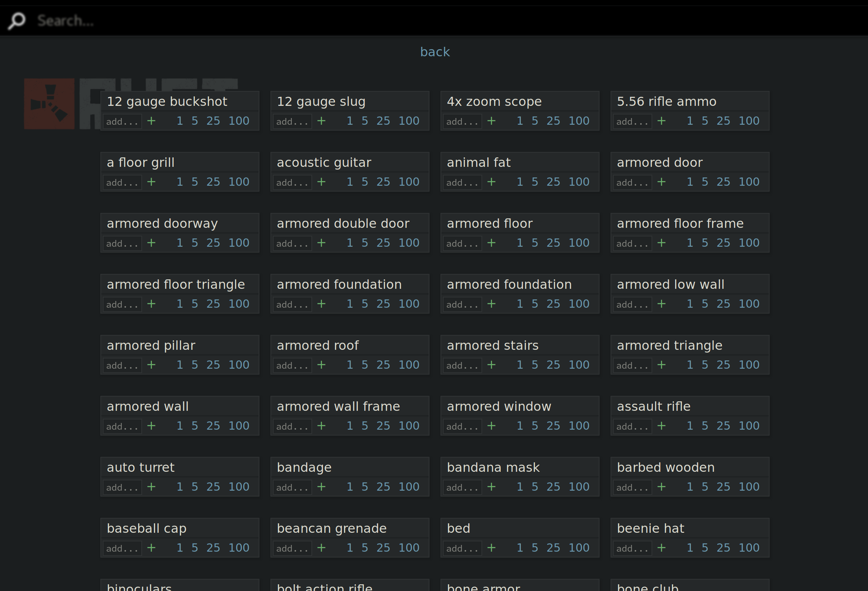Spawn 1 beenie hat

689,548
